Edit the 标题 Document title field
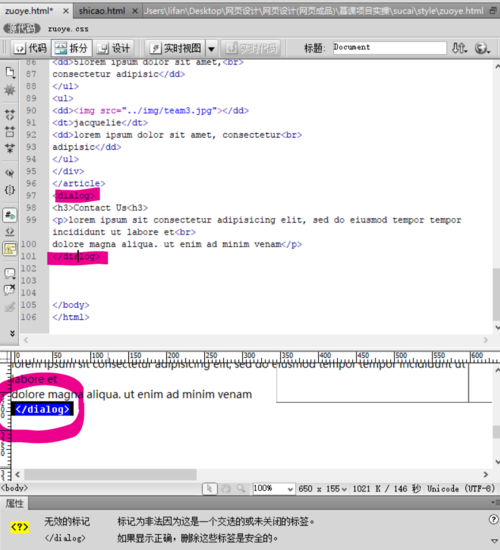 (x=389, y=47)
